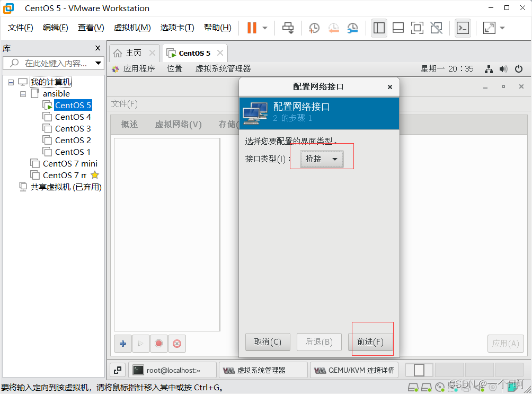Click the favorite star next to CentOS 7 m
The image size is (532, 394).
(95, 176)
